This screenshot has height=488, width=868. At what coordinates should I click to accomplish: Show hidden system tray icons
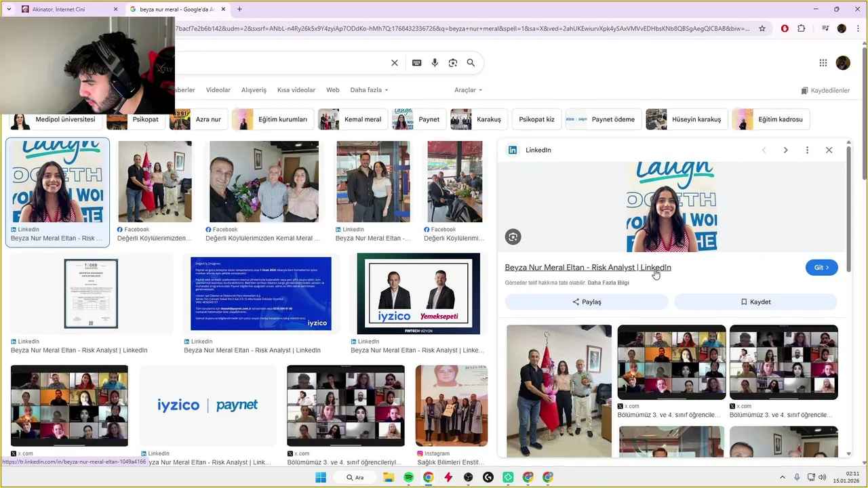coord(782,477)
